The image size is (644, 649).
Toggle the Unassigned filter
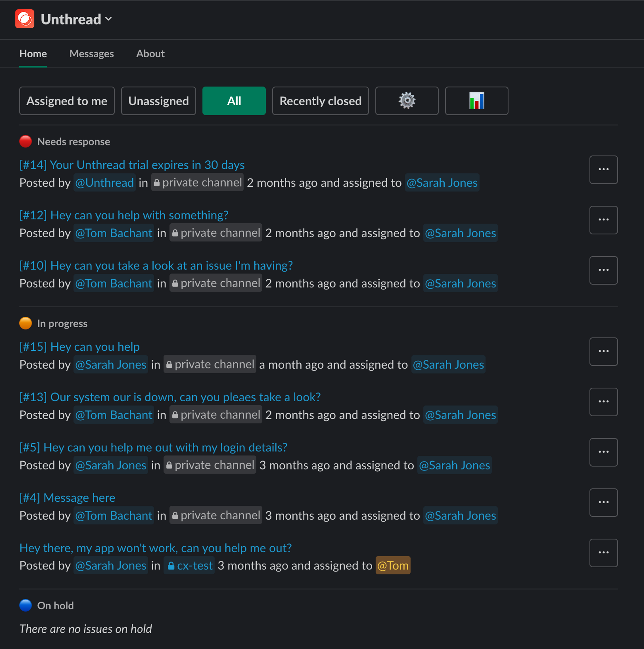158,101
